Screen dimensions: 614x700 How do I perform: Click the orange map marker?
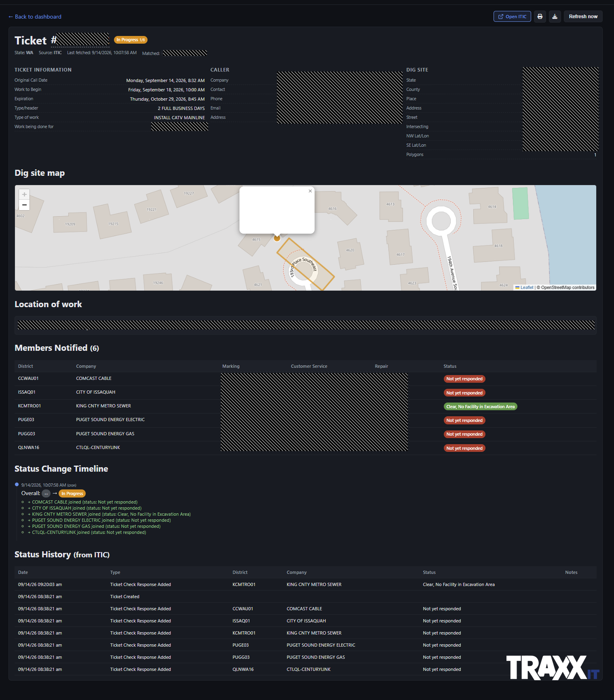[x=277, y=238]
